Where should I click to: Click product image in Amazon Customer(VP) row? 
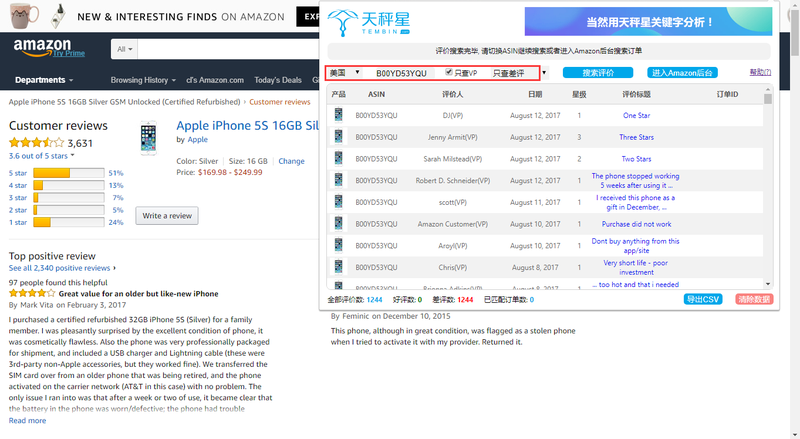point(338,224)
